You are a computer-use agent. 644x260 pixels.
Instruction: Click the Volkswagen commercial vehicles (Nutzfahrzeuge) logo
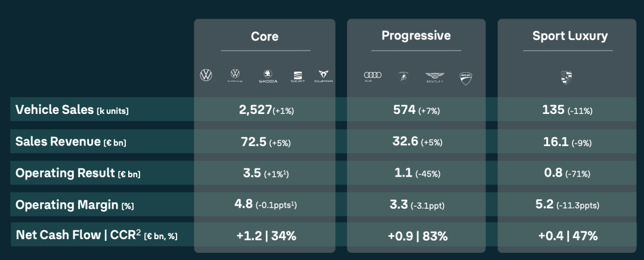[x=236, y=75]
